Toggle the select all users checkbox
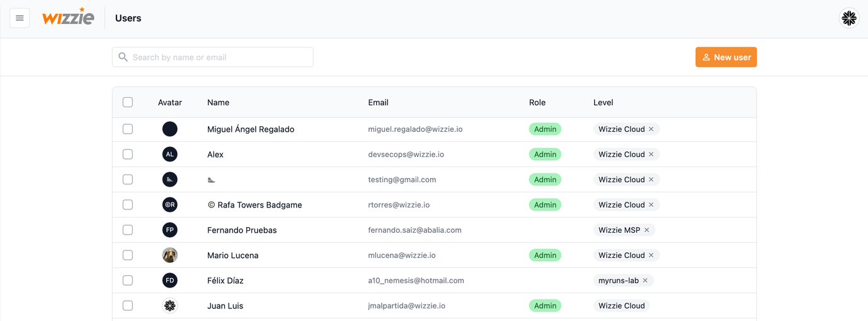 point(128,102)
